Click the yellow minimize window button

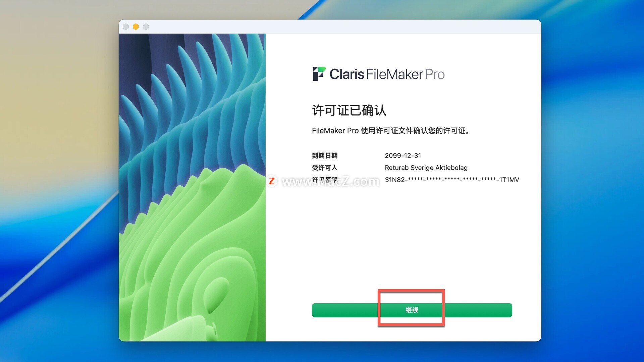pyautogui.click(x=136, y=27)
